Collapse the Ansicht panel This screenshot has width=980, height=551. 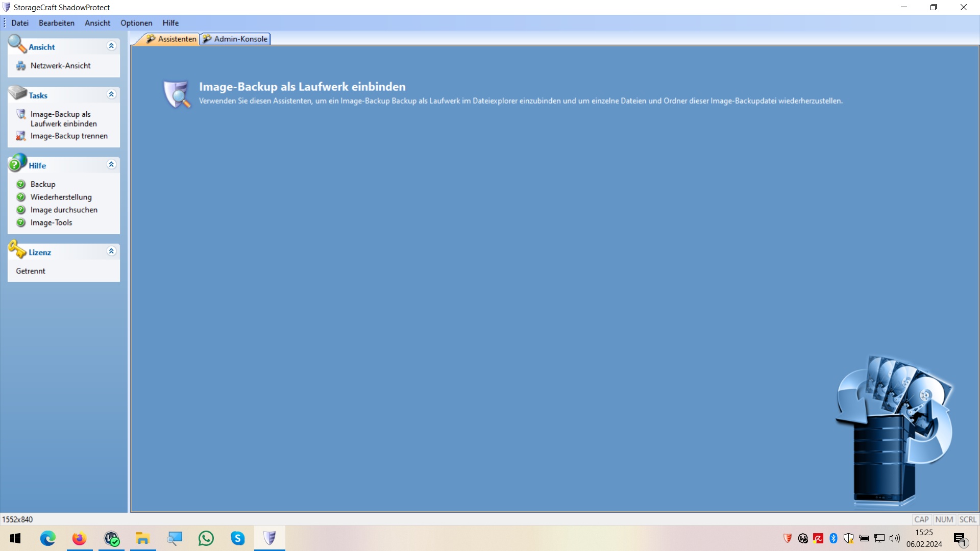pos(111,46)
